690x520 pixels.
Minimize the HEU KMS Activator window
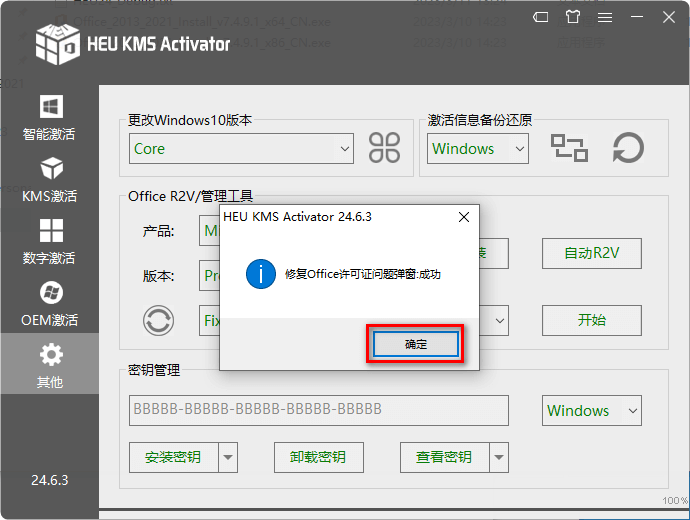click(x=637, y=17)
